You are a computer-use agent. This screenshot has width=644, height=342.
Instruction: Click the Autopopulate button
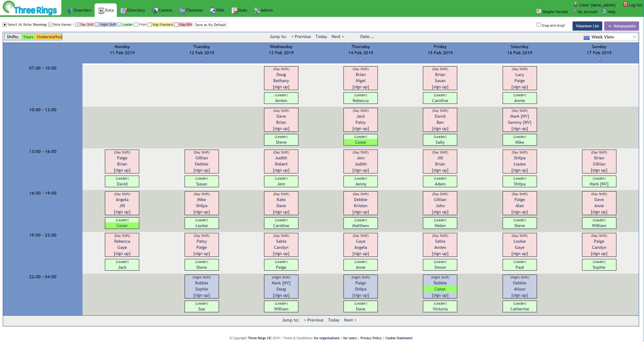[x=622, y=26]
